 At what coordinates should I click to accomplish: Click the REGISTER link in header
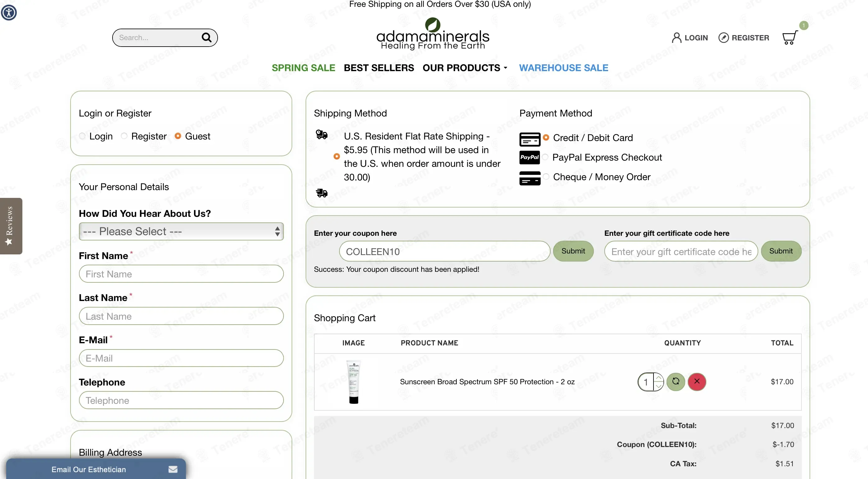click(744, 38)
